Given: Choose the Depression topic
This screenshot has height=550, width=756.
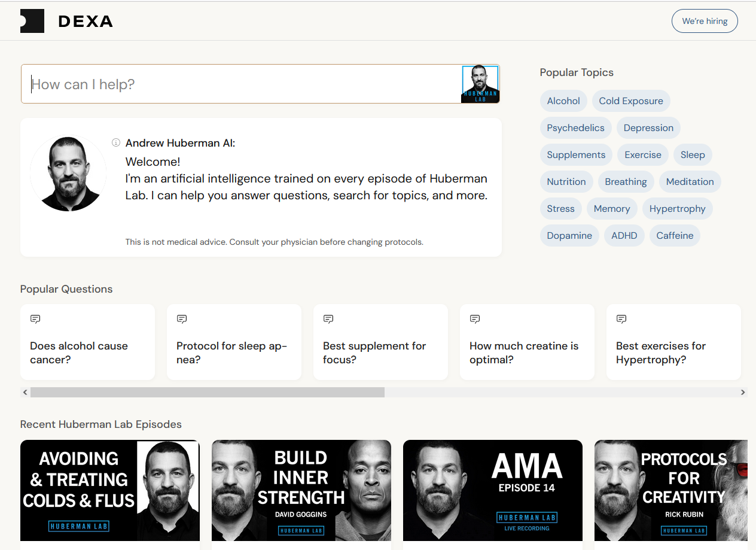Looking at the screenshot, I should point(648,127).
